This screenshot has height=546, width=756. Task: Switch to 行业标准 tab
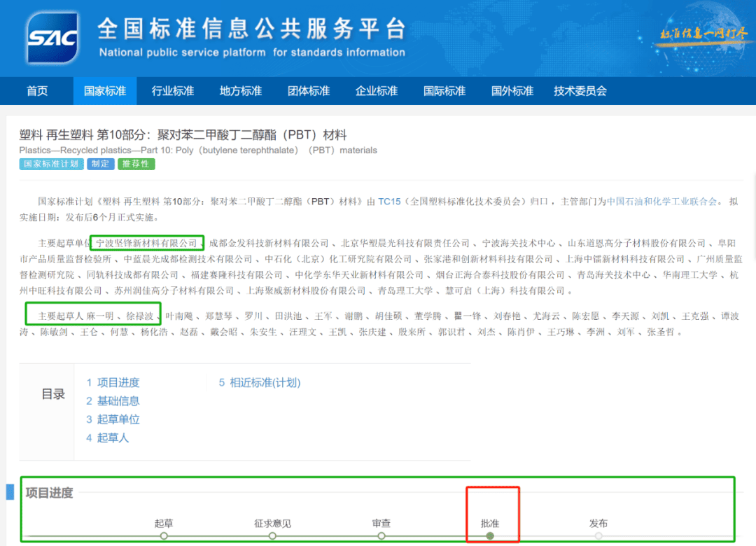(173, 91)
